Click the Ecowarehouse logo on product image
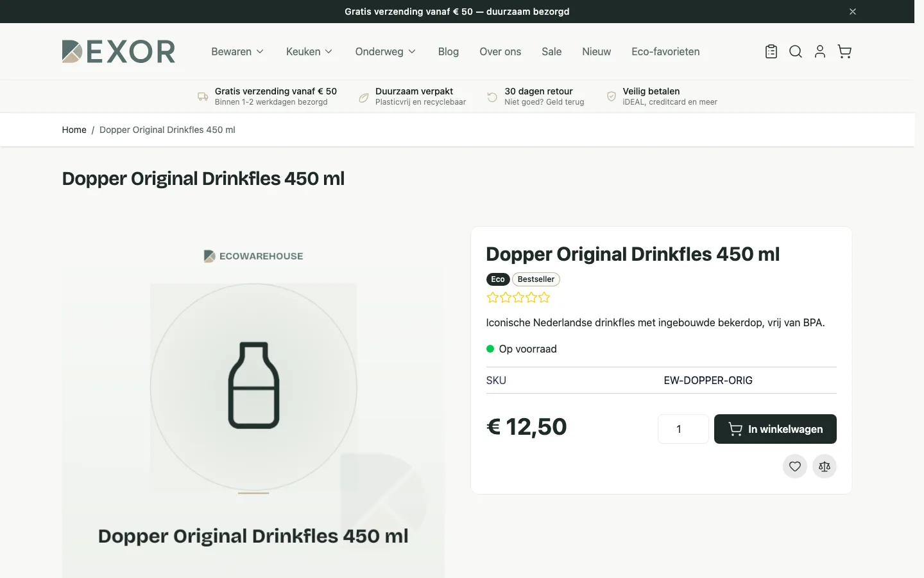 coord(253,256)
